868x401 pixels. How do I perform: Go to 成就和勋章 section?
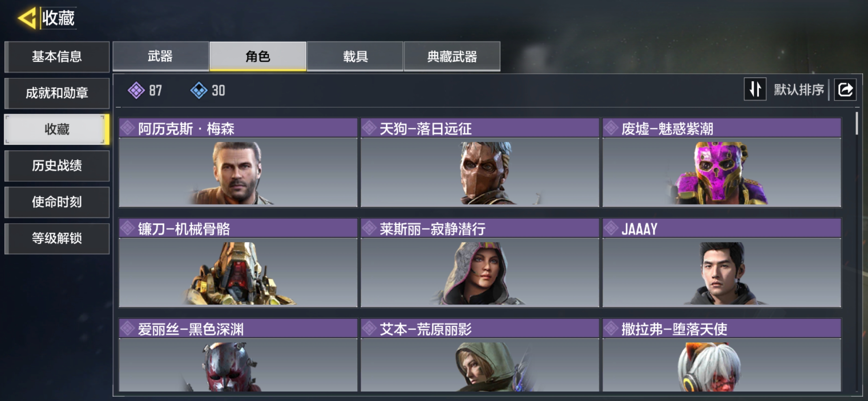pos(57,93)
